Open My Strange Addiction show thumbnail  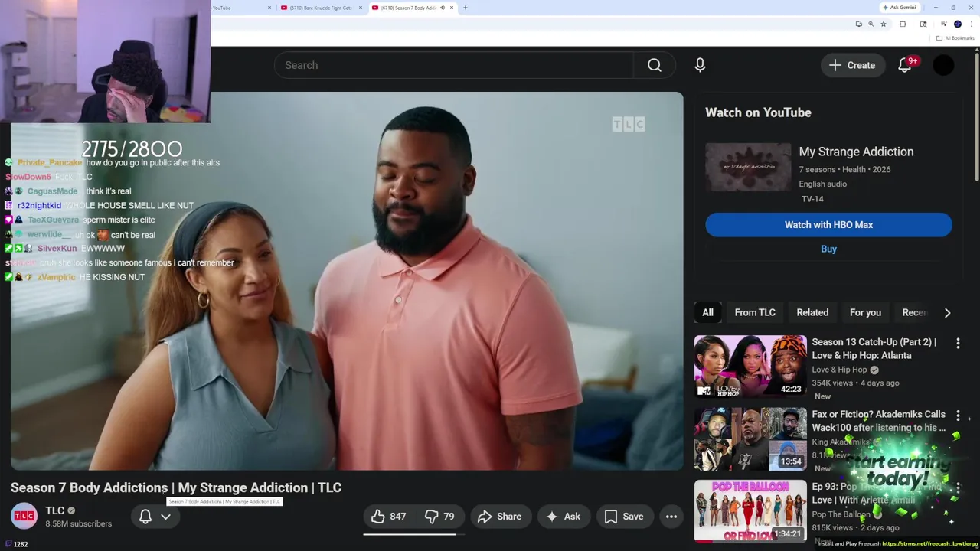click(748, 167)
